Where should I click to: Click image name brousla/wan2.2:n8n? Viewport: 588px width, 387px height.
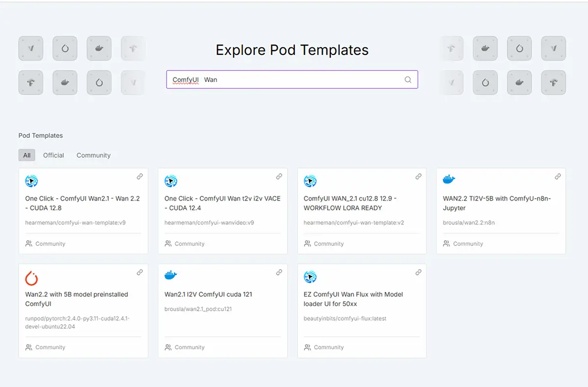(469, 223)
